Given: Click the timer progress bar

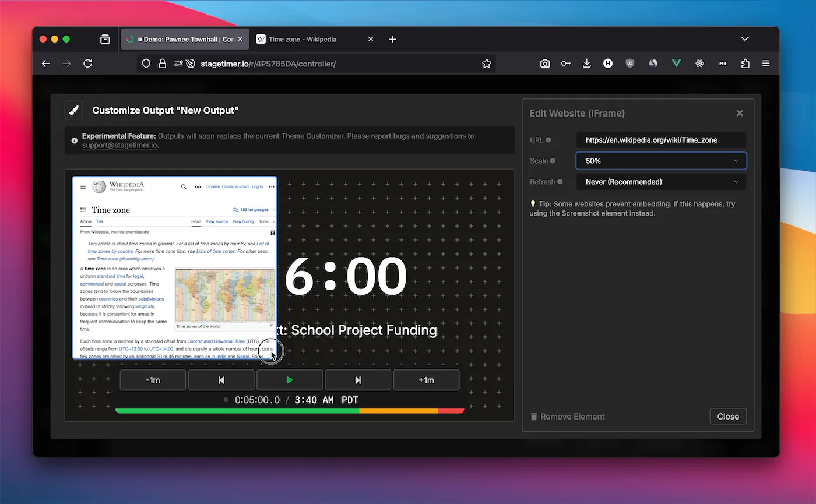Looking at the screenshot, I should pos(290,411).
